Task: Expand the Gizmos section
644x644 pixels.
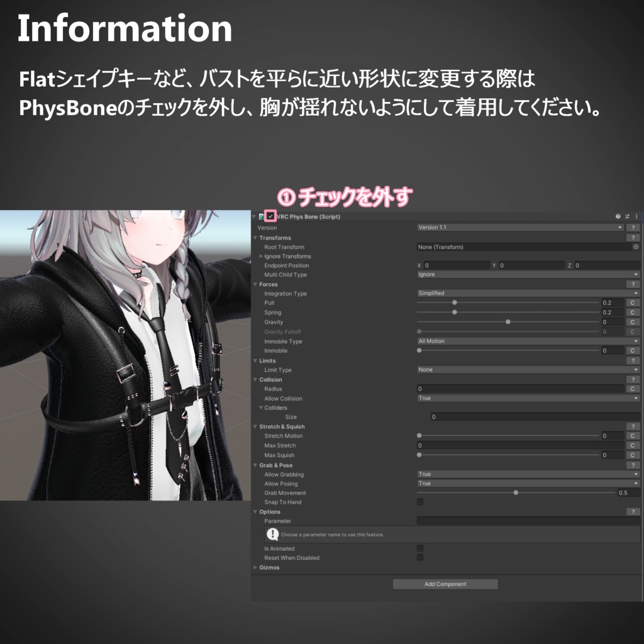Action: (x=255, y=567)
